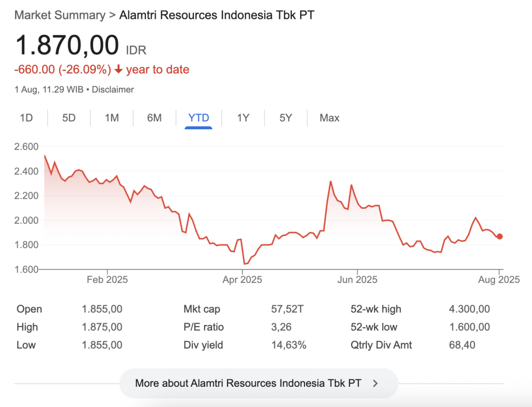Image resolution: width=532 pixels, height=407 pixels.
Task: Switch to the 1Y time range tab
Action: coord(243,118)
